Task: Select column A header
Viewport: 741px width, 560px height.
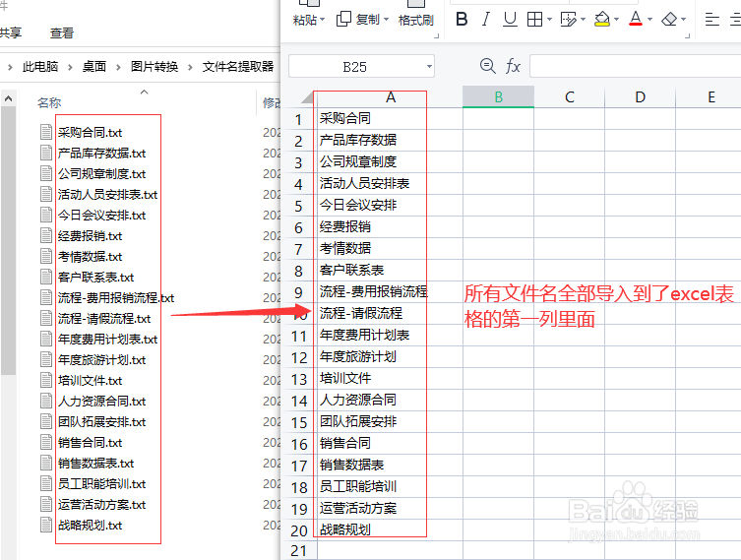Action: pyautogui.click(x=390, y=96)
